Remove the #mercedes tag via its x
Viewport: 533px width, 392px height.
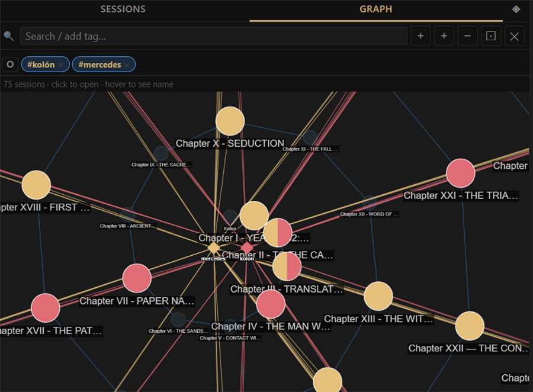(127, 65)
